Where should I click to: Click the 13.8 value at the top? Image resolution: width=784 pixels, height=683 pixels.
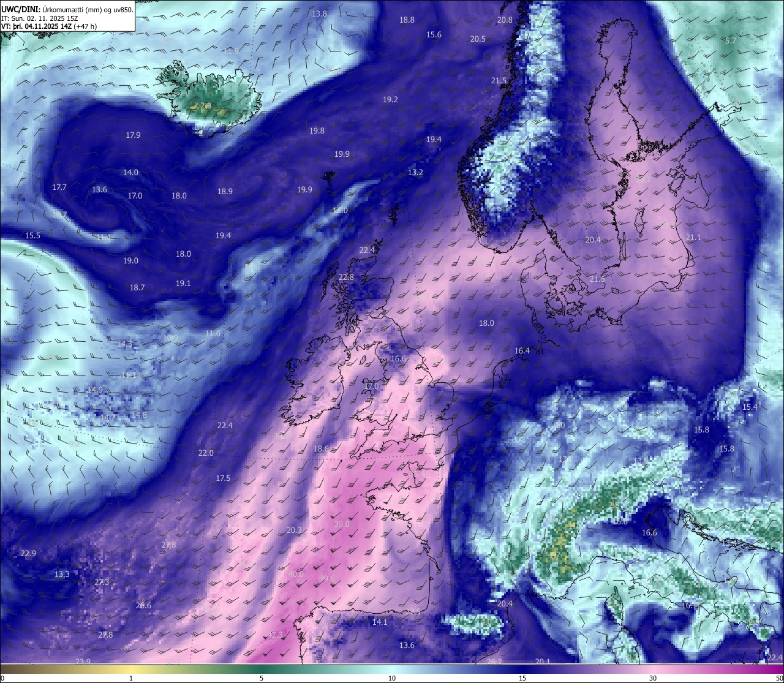pos(319,13)
